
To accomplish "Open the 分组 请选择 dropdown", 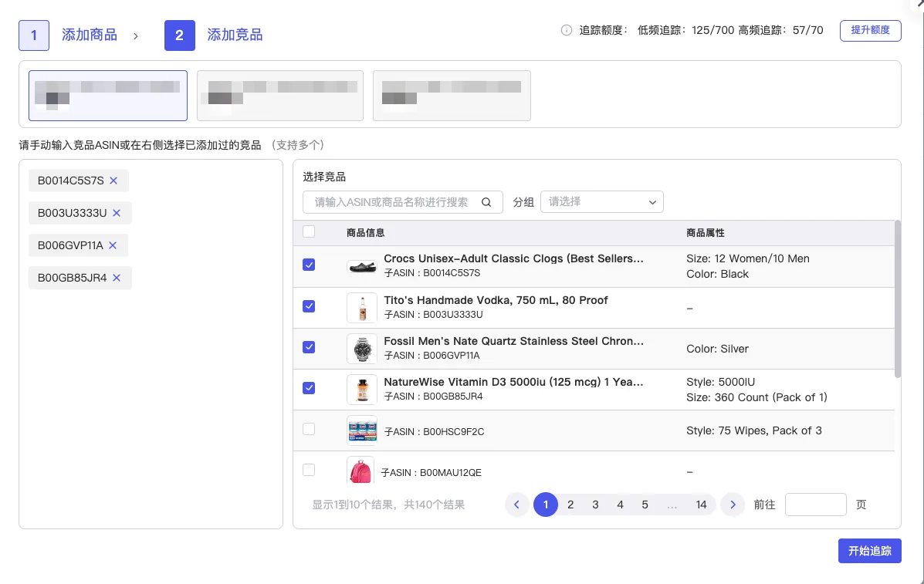I will (x=601, y=202).
